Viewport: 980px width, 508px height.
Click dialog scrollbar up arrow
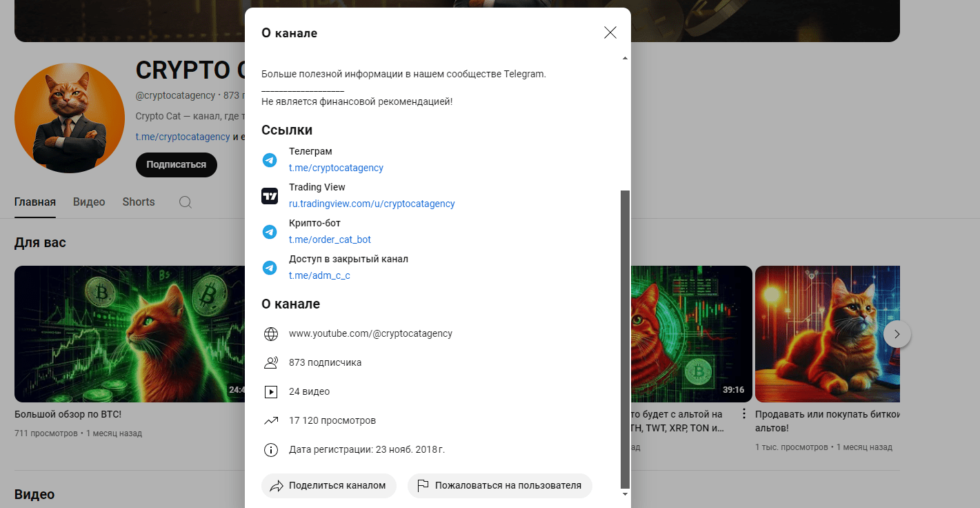(626, 58)
